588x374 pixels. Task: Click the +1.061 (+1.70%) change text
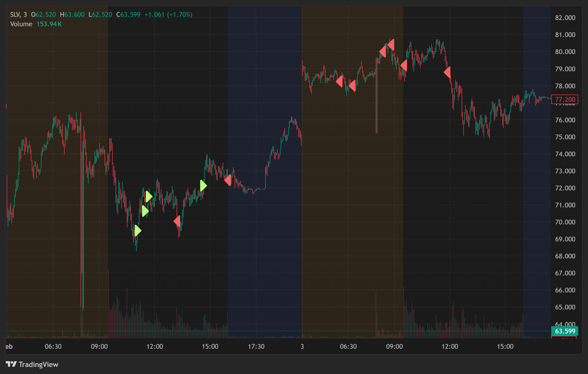click(168, 15)
